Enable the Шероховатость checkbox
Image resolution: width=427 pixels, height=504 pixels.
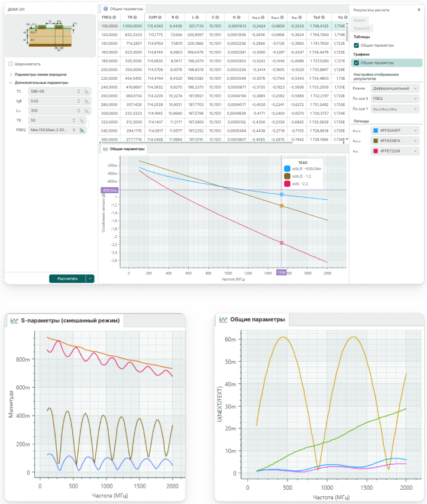11,64
